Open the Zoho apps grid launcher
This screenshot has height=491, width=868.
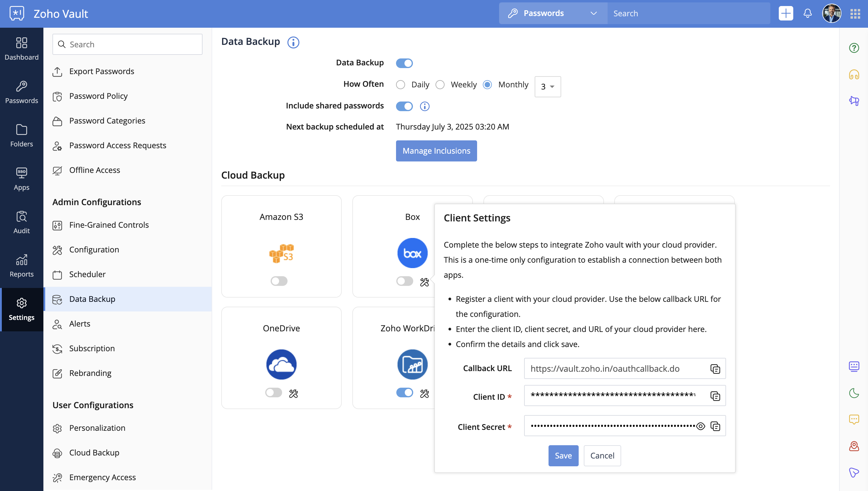tap(855, 14)
